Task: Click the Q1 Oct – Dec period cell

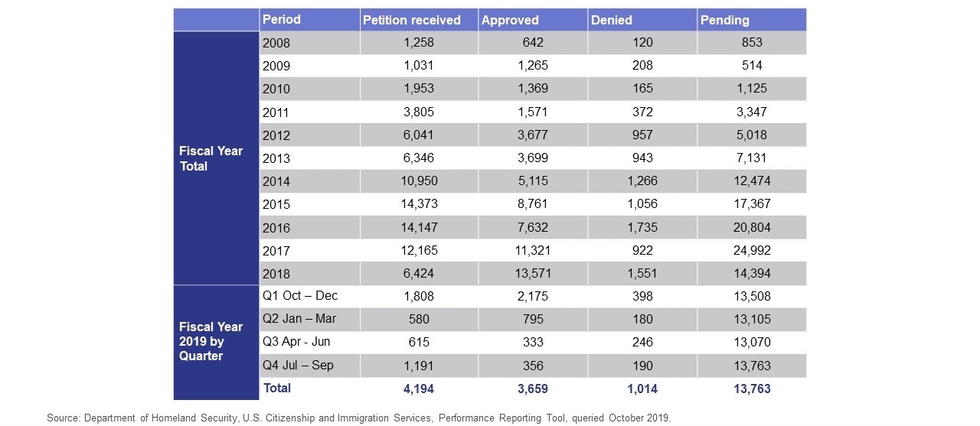Action: 300,296
